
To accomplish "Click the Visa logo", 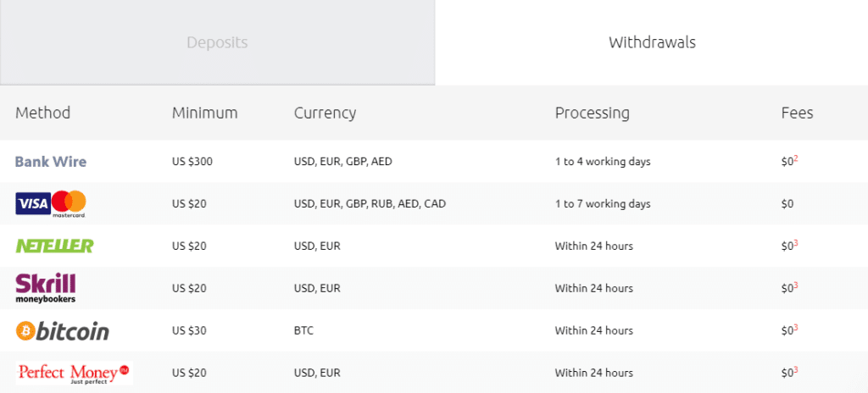I will pos(33,203).
